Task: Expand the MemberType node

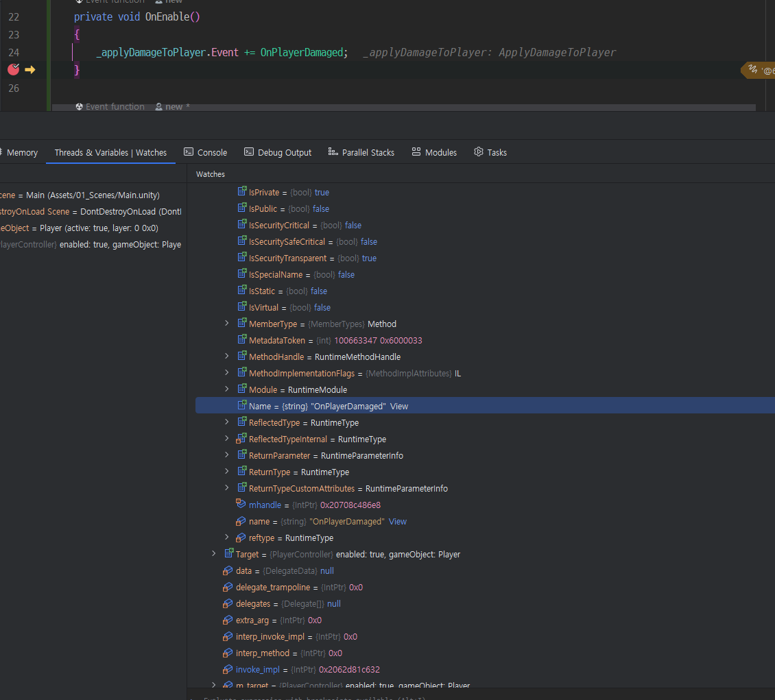Action: [227, 323]
